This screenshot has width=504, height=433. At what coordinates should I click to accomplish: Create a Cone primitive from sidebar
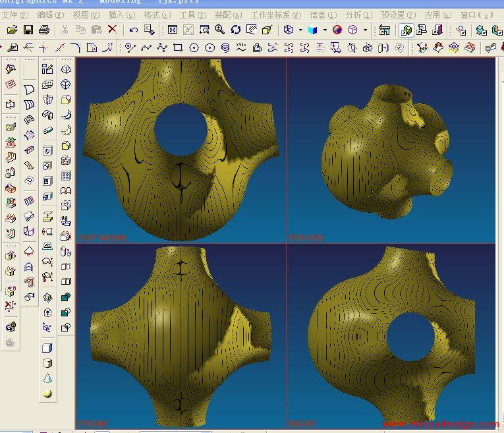(47, 378)
